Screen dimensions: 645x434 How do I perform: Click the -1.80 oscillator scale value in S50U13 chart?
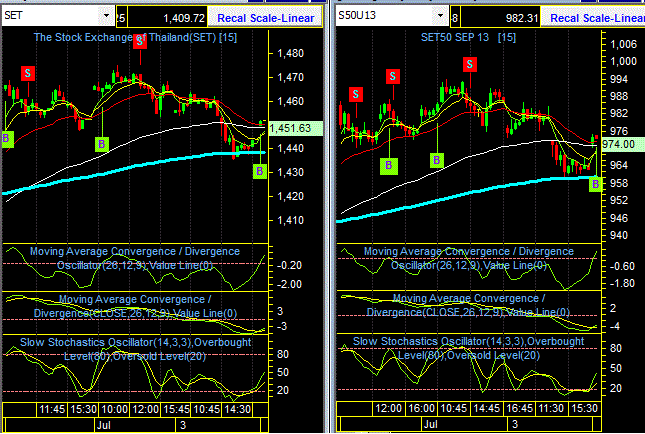tap(622, 283)
